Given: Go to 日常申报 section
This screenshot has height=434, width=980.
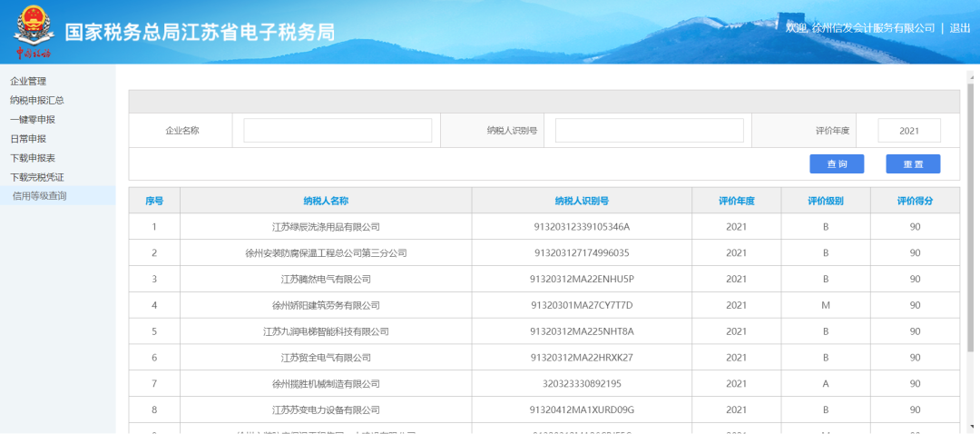Looking at the screenshot, I should pyautogui.click(x=28, y=139).
